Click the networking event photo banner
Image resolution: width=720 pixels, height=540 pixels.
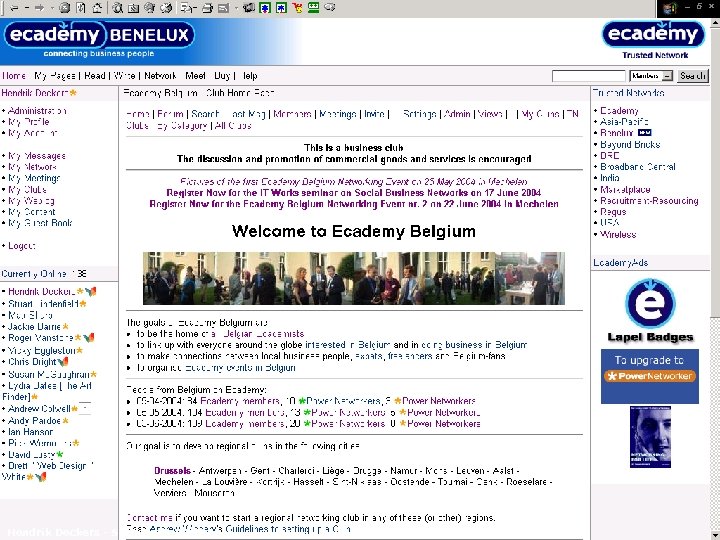point(354,278)
